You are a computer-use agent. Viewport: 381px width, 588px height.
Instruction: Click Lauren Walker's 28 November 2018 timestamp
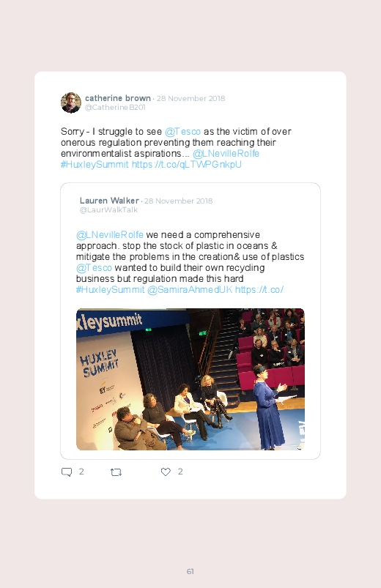[x=178, y=201]
